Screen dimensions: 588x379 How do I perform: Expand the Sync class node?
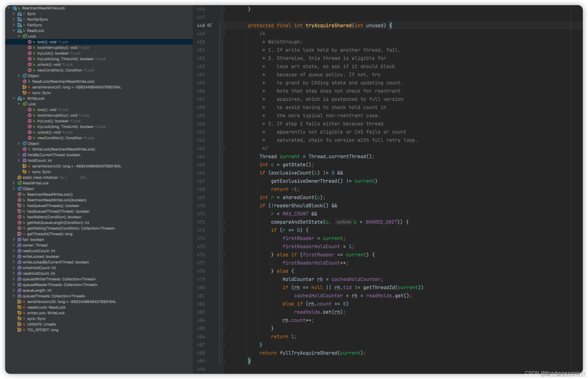pos(14,14)
